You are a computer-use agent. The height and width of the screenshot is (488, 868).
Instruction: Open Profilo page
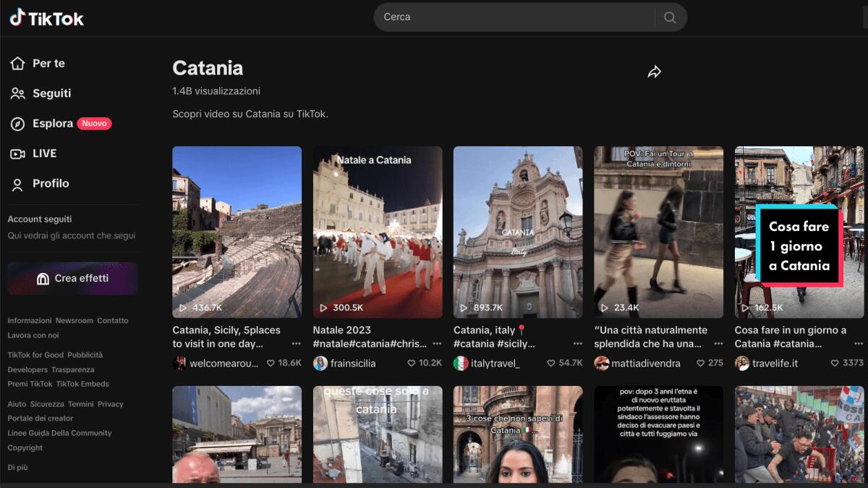(51, 184)
